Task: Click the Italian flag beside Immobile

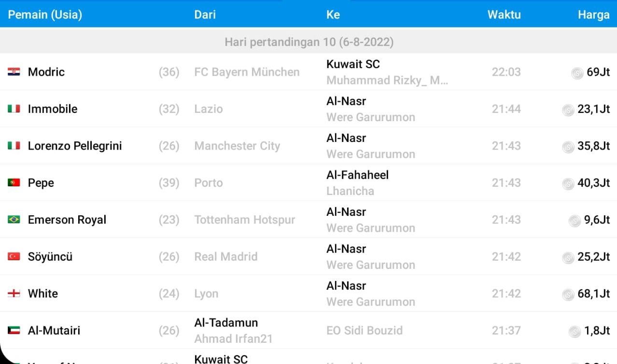Action: (14, 109)
